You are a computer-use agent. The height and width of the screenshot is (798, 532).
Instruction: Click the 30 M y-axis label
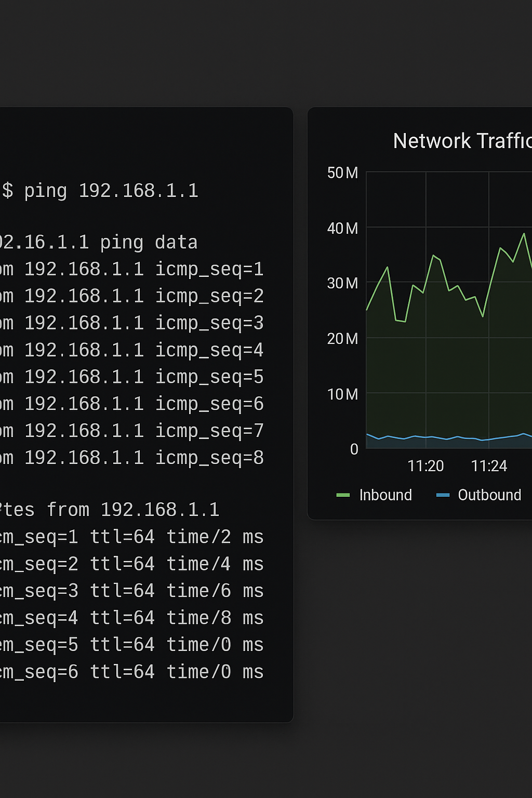tap(342, 284)
